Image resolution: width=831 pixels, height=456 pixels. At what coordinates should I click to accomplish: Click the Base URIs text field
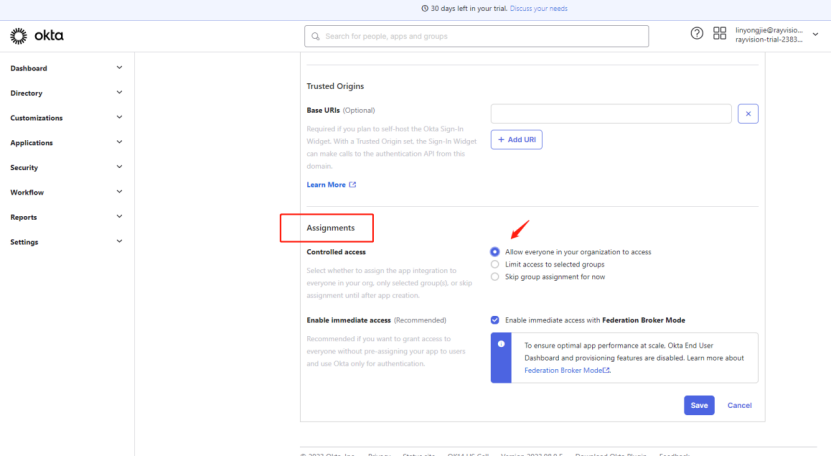(x=610, y=113)
